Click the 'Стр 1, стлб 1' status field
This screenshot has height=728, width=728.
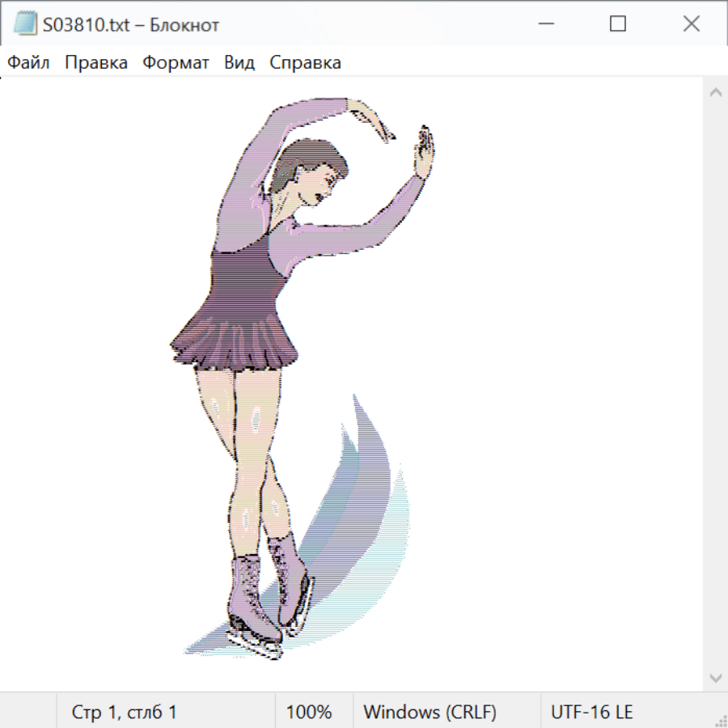coord(124,713)
